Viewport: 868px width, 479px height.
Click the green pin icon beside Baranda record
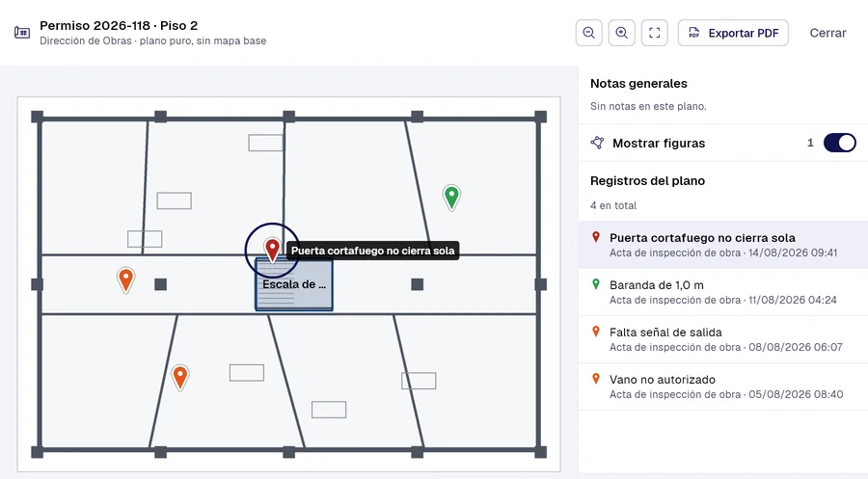pos(596,284)
